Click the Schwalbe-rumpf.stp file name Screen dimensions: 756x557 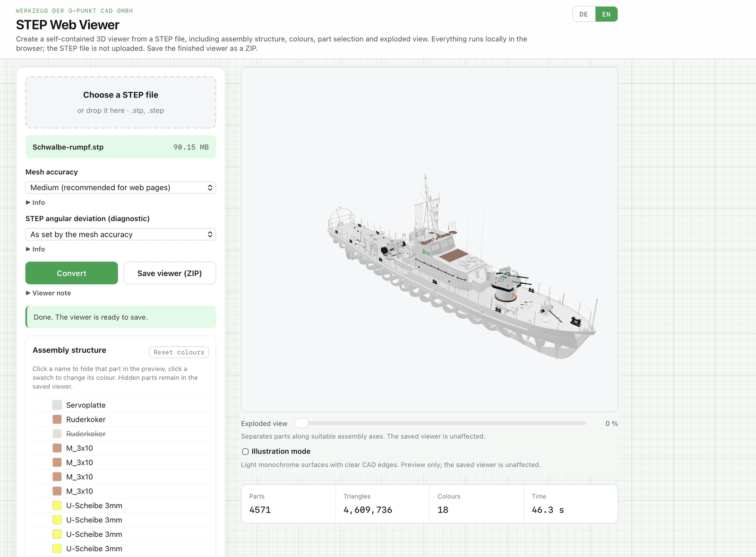click(x=68, y=147)
